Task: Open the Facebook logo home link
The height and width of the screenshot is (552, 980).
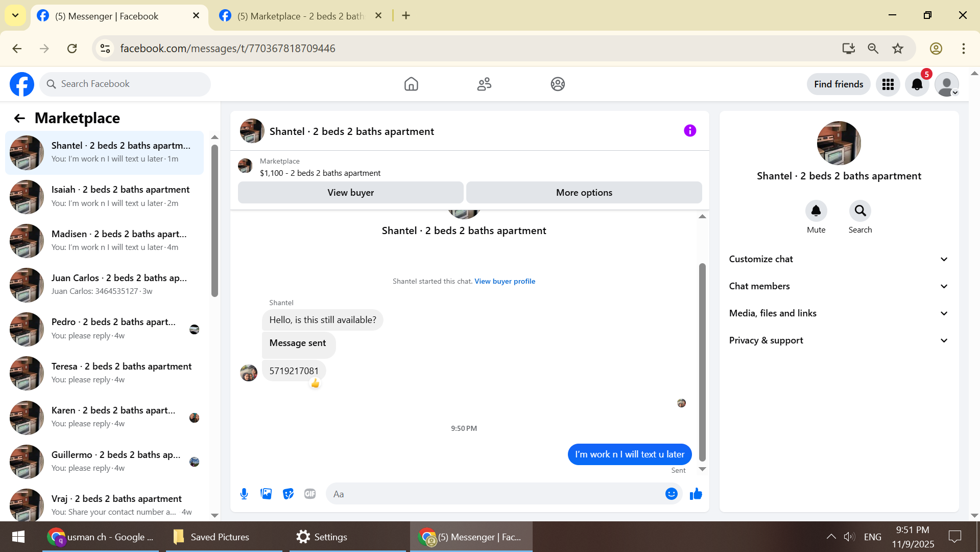Action: 22,84
